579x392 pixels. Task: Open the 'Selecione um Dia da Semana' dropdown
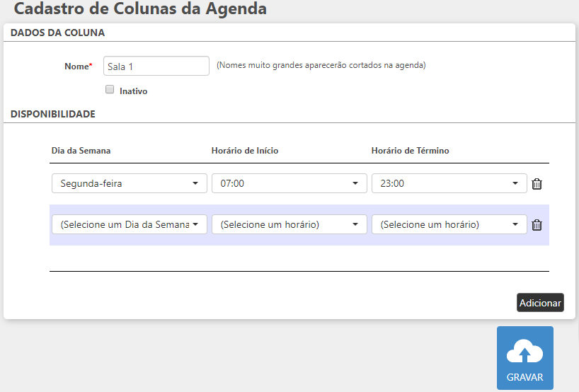(129, 224)
